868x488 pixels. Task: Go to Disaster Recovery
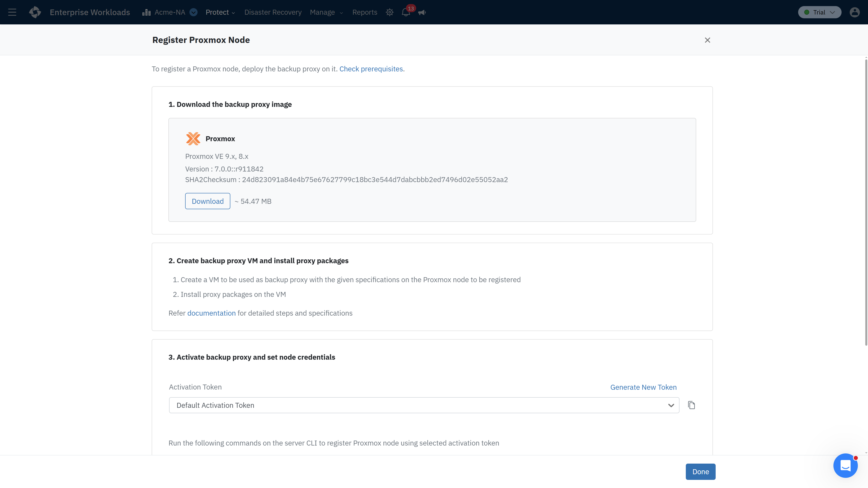tap(273, 12)
